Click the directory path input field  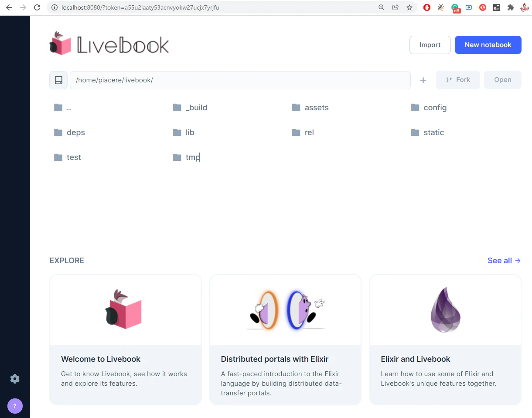click(240, 80)
